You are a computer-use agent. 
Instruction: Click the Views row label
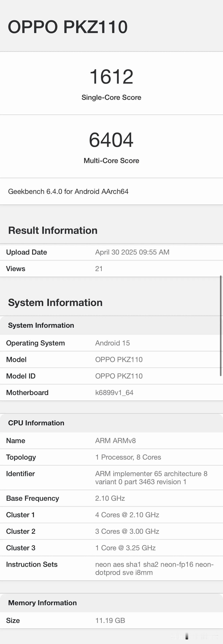16,269
